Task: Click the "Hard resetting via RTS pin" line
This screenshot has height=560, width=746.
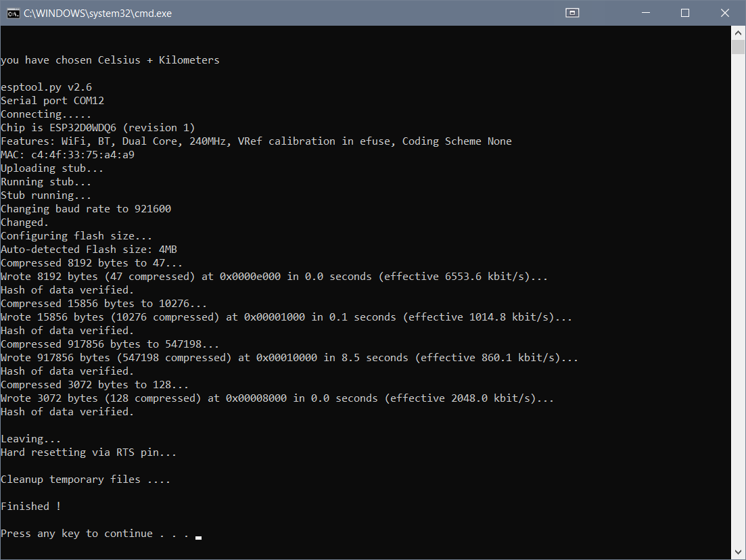Action: coord(88,452)
